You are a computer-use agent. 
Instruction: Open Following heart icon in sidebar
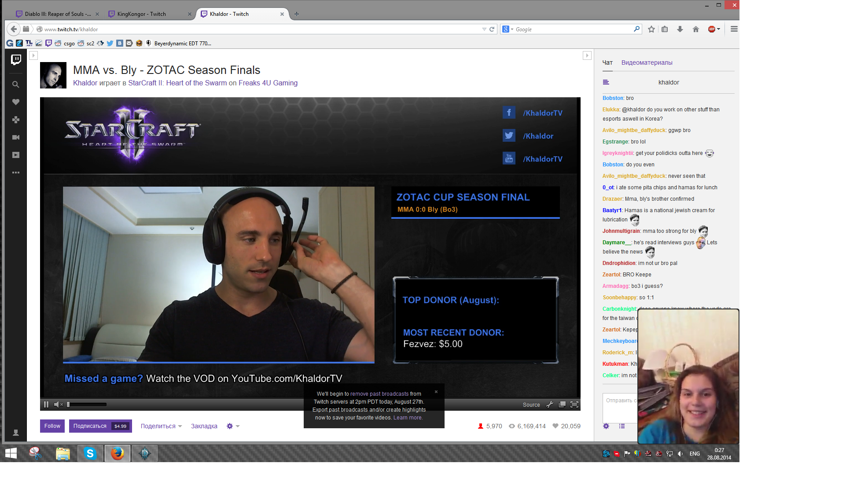point(16,102)
